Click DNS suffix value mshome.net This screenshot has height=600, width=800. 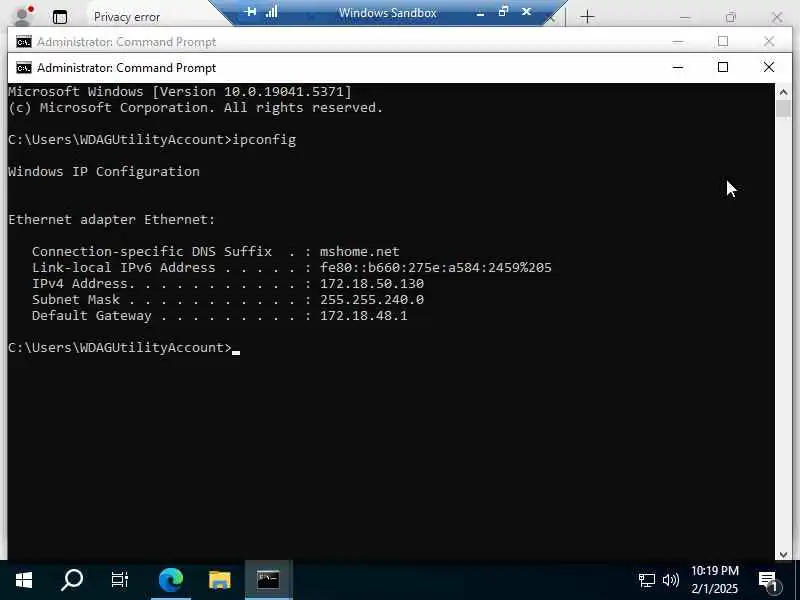tap(360, 252)
